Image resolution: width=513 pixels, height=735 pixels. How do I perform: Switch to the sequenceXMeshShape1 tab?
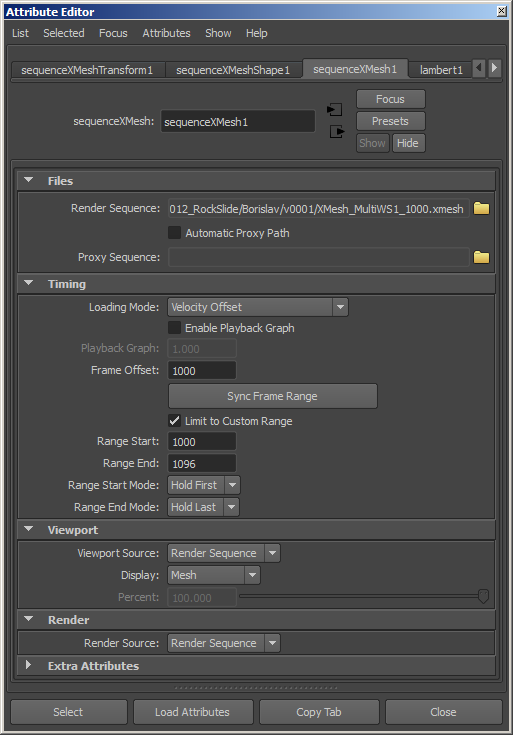(x=233, y=70)
